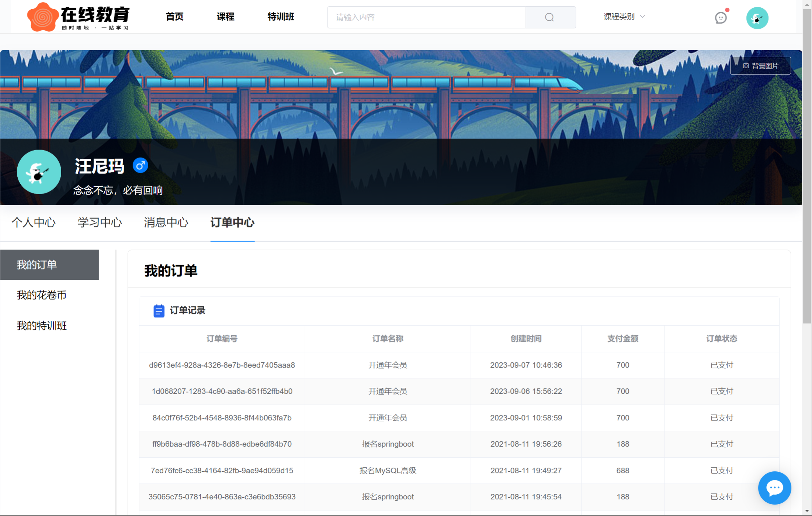Select 我的特训班 in the sidebar
The height and width of the screenshot is (516, 812).
[x=42, y=326]
